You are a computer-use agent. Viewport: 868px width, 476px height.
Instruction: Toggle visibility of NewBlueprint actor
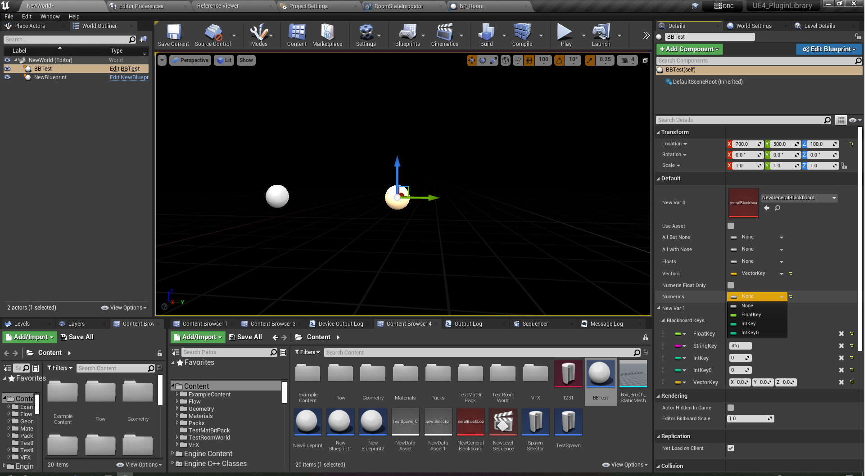point(7,77)
